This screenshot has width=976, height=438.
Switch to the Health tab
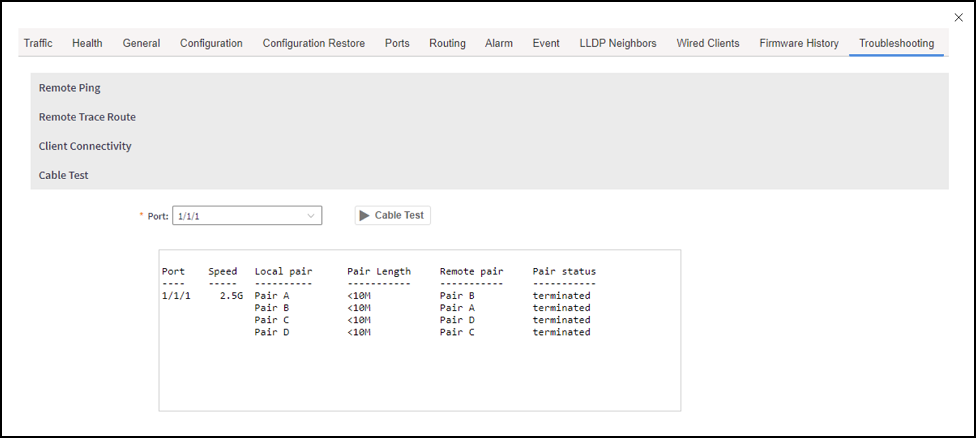[87, 43]
